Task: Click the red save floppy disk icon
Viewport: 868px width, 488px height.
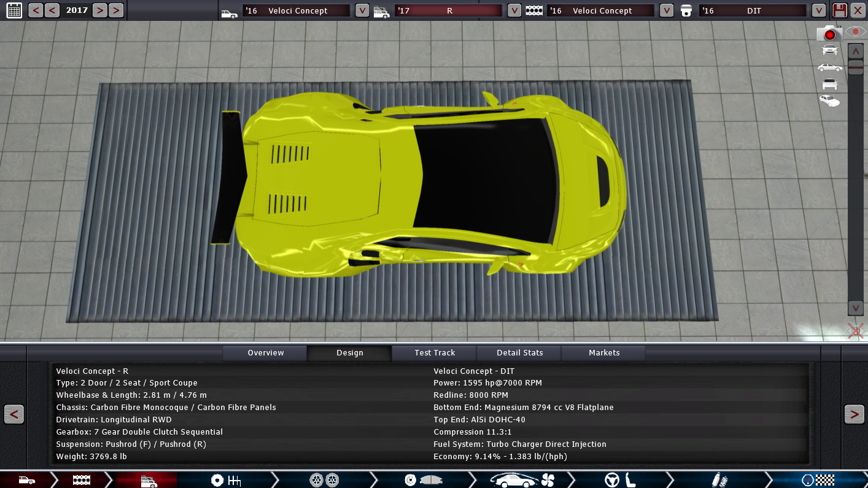Action: [x=839, y=10]
